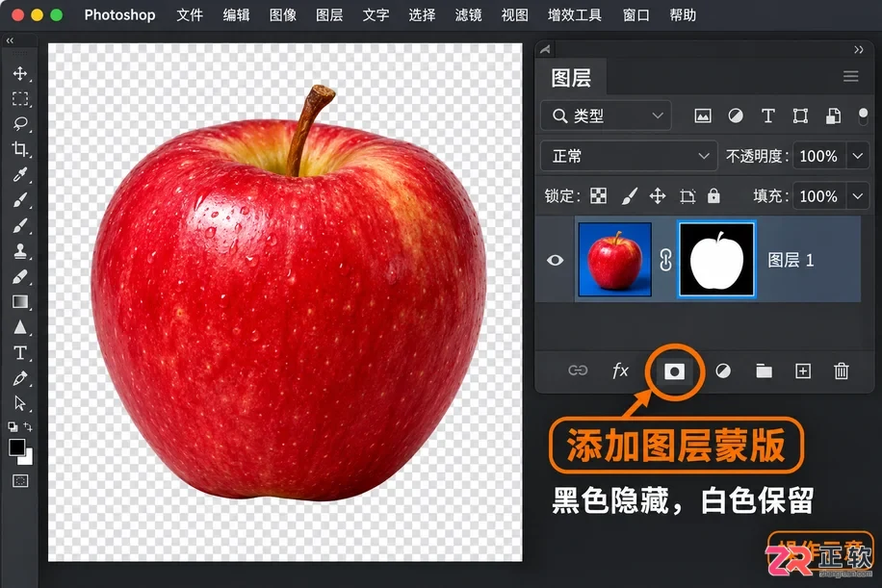The width and height of the screenshot is (882, 588).
Task: Collapse the Layers panel with chevrons
Action: tap(858, 49)
